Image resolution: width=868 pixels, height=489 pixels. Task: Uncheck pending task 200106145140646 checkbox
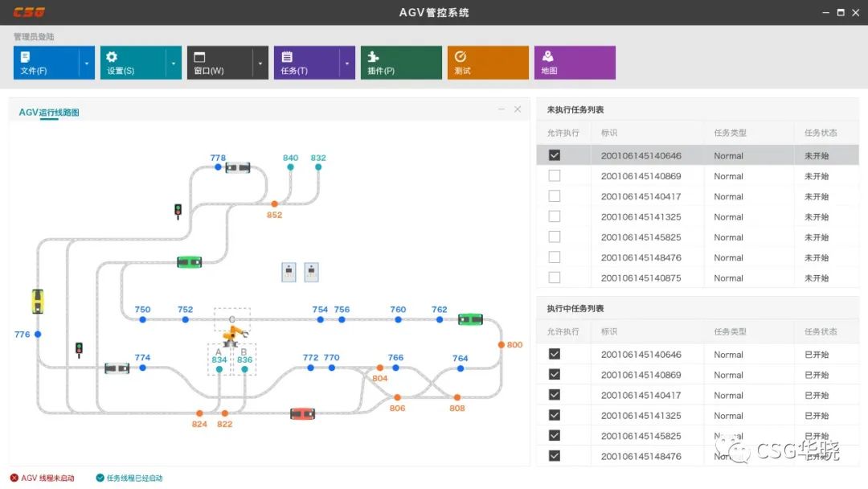tap(554, 155)
